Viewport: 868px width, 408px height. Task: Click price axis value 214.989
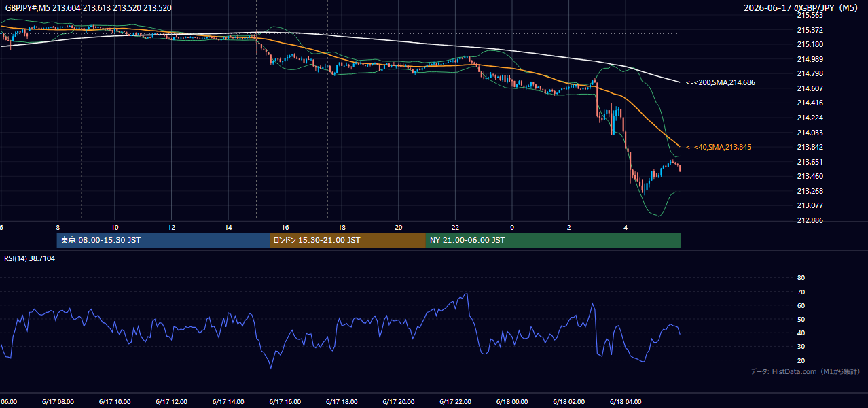(x=810, y=59)
